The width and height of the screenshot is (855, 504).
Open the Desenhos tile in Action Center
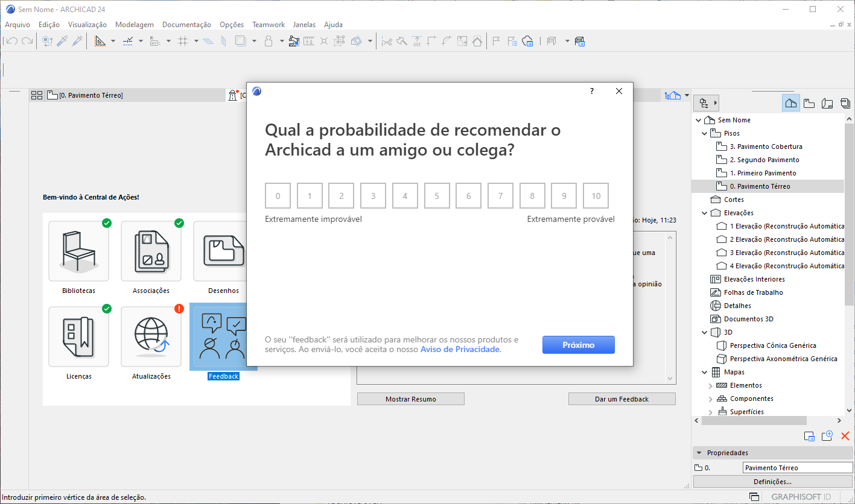coord(220,251)
